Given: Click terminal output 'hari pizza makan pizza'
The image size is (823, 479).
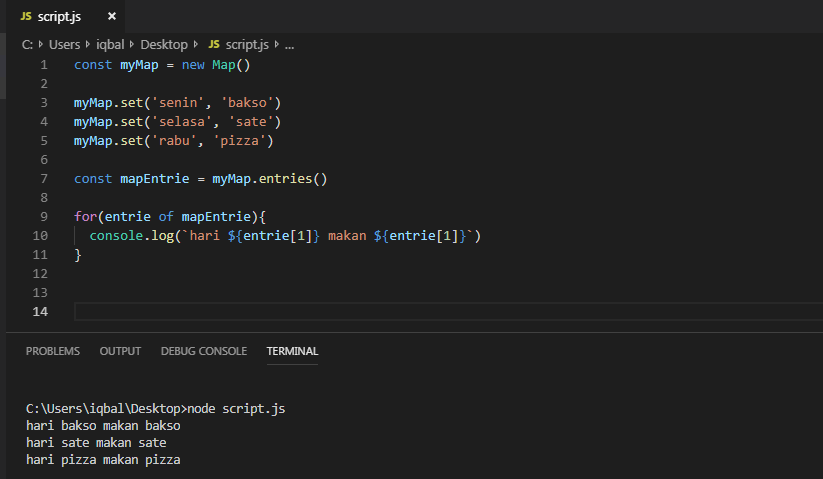Looking at the screenshot, I should [103, 460].
